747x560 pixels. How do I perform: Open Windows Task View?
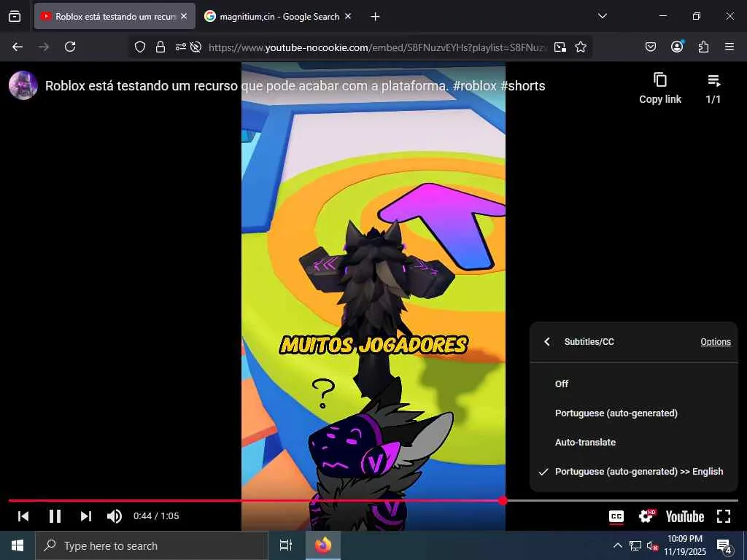coord(285,545)
